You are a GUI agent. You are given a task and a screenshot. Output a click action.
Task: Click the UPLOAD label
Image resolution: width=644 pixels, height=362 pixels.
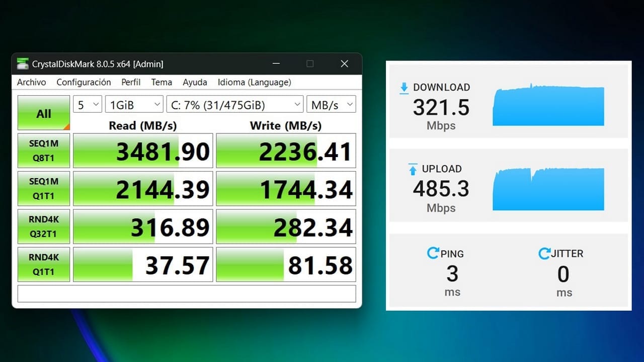(442, 169)
